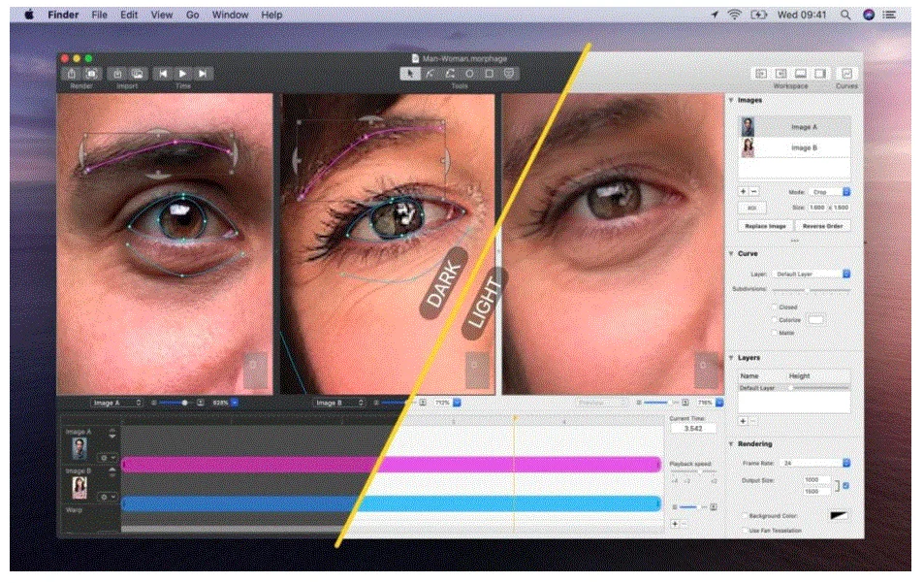The image size is (924, 583).
Task: Open the Help menu
Action: [x=271, y=15]
